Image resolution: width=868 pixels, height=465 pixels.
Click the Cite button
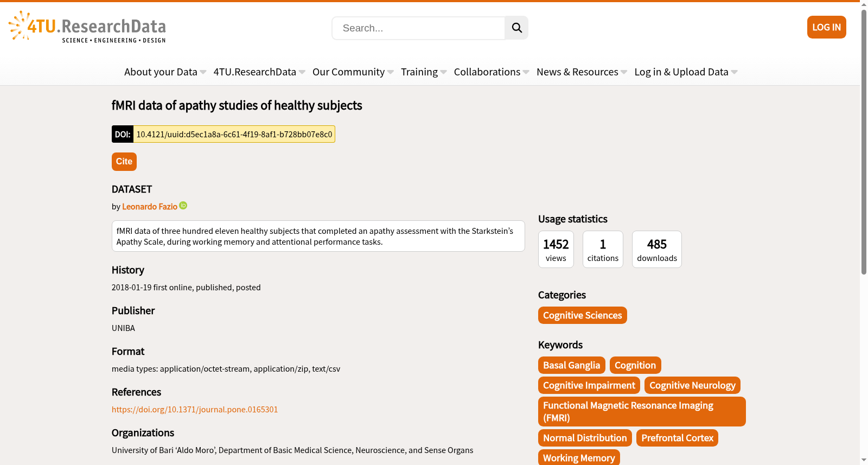tap(124, 162)
